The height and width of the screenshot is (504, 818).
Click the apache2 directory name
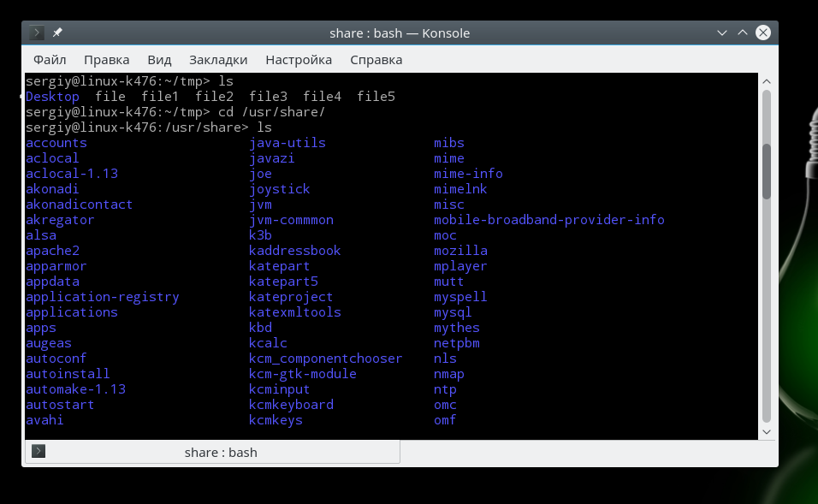click(53, 251)
